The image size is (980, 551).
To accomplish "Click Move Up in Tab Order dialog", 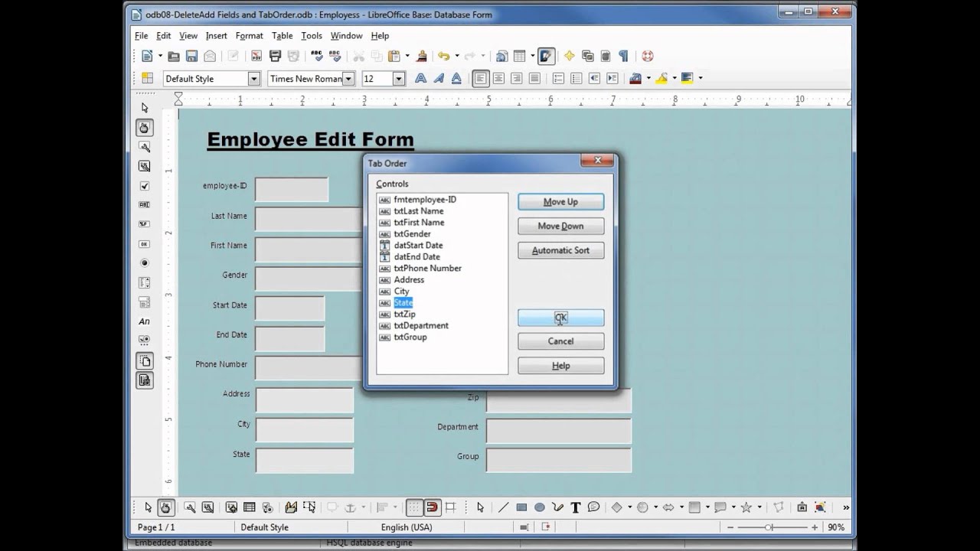I will coord(560,202).
